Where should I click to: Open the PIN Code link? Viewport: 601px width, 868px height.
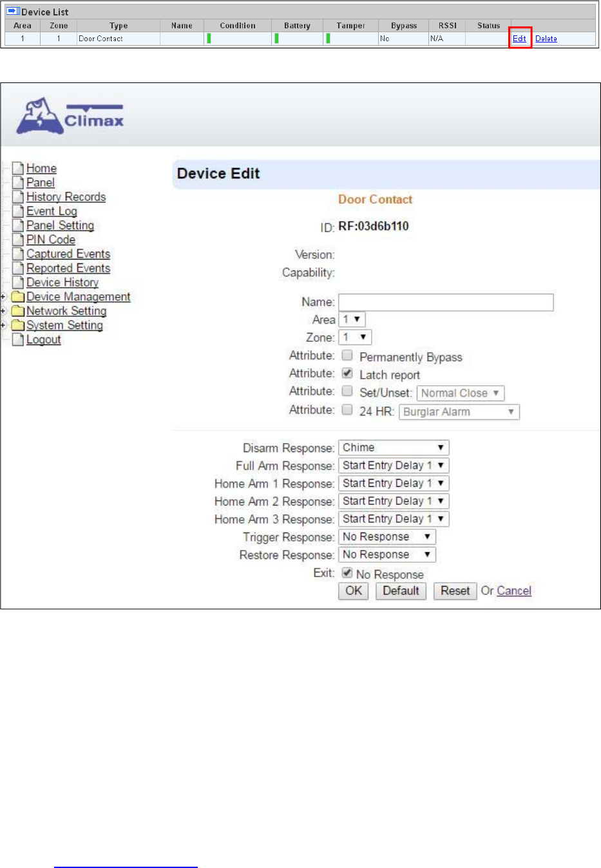51,240
